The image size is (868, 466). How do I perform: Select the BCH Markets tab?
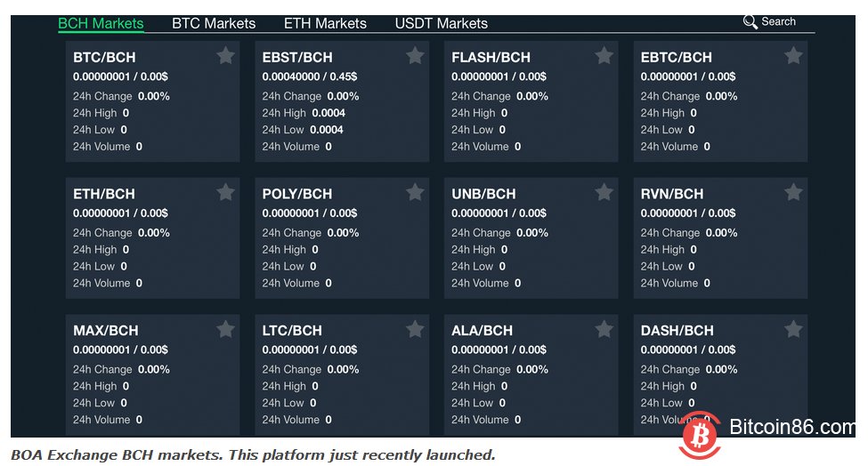101,24
